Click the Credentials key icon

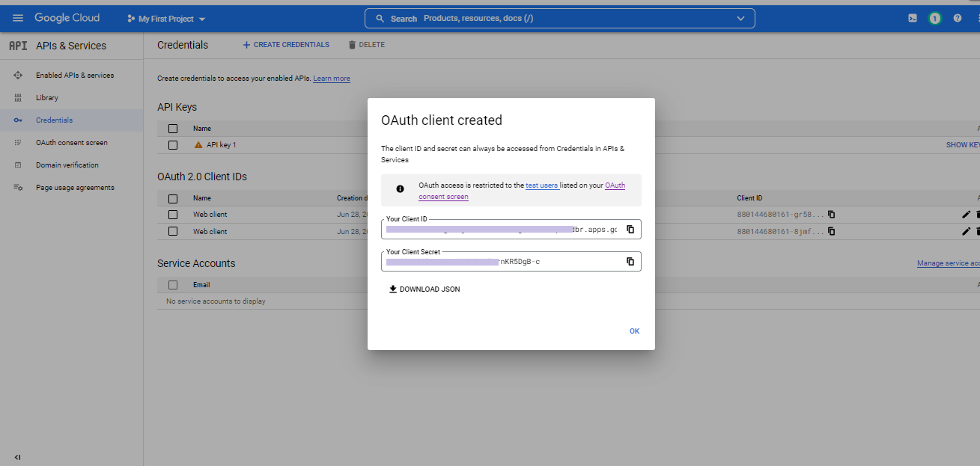tap(18, 120)
